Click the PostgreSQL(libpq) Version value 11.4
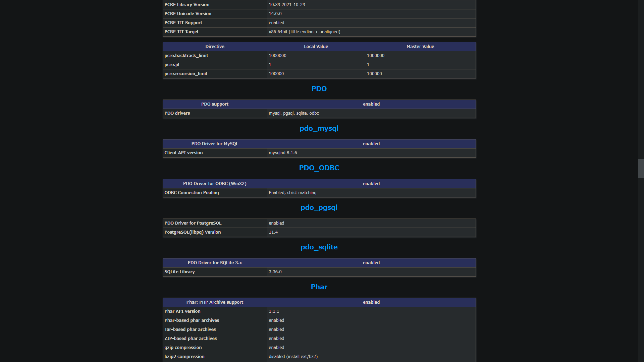Screen dimensions: 644x362 (x=273, y=232)
